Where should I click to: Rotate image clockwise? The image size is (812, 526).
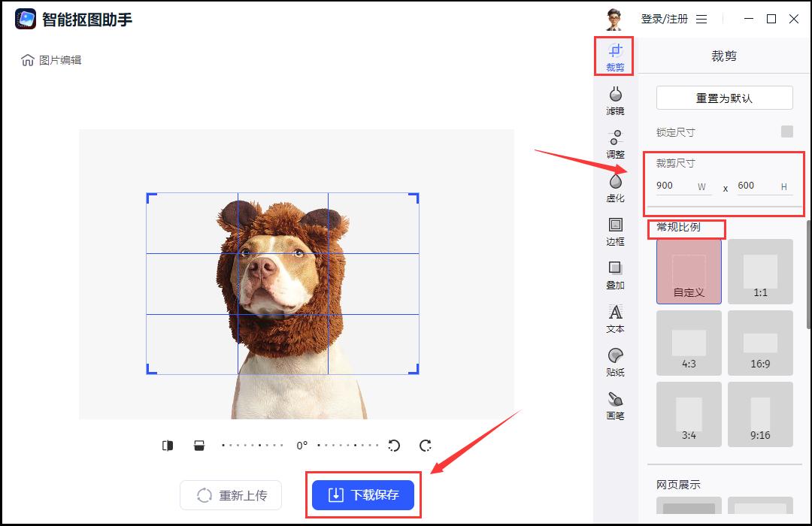pos(426,446)
